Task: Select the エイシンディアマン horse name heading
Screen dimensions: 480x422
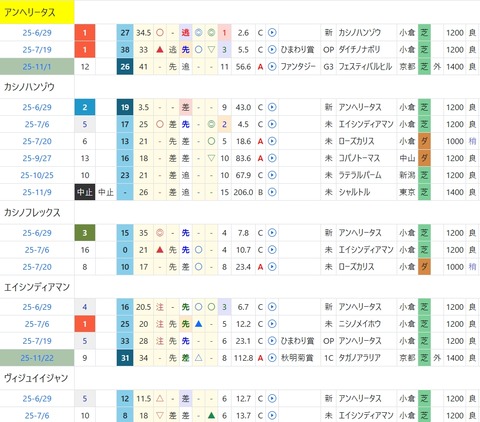Action: [x=37, y=287]
